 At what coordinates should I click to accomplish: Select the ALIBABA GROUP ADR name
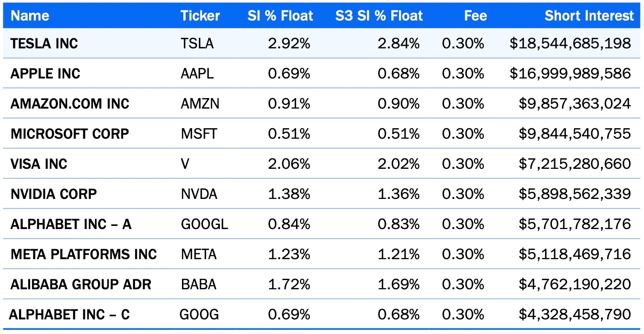click(81, 284)
